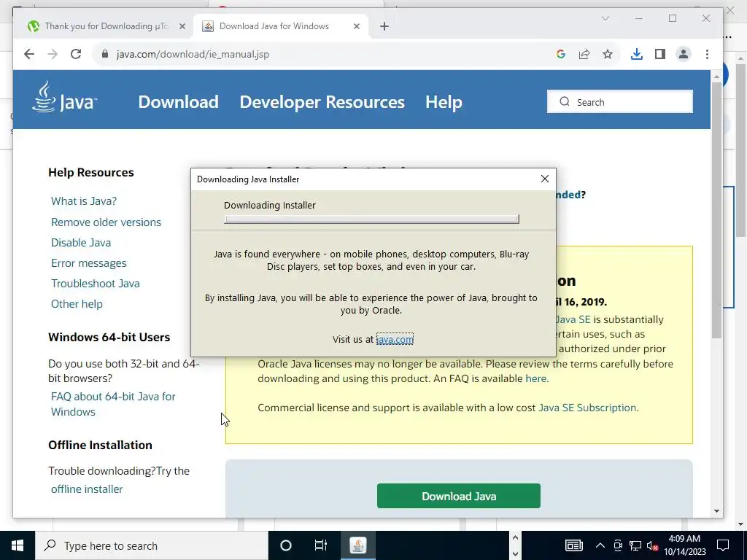Click the taskbar Type here to search box
This screenshot has height=560, width=747.
click(152, 545)
